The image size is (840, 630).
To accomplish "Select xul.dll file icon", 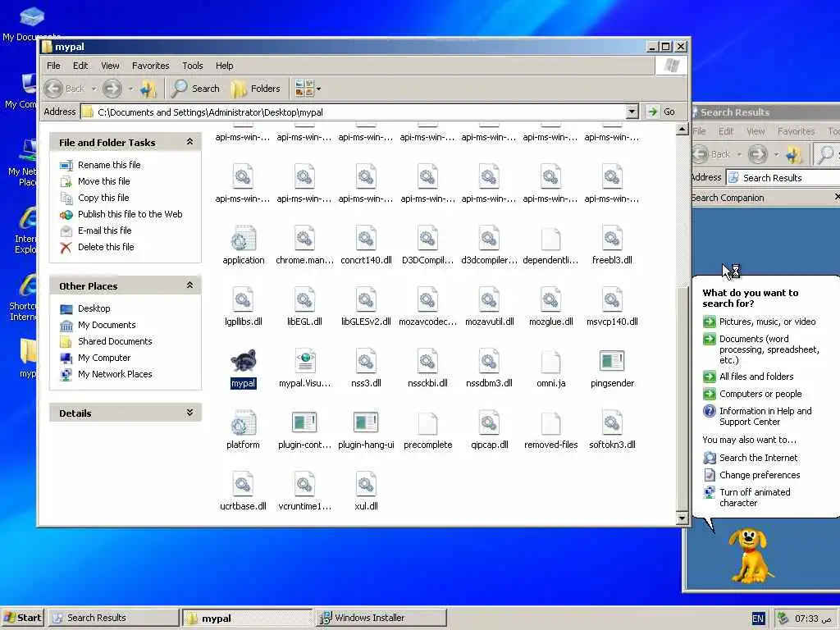I will coord(366,484).
